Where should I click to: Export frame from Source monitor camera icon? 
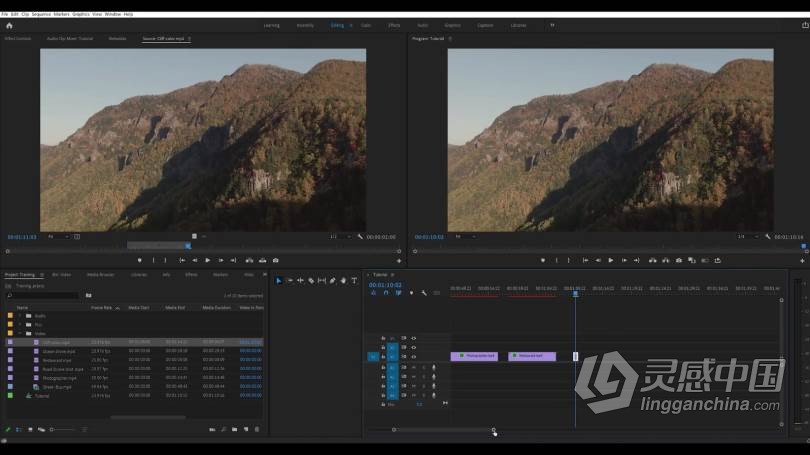pos(276,261)
